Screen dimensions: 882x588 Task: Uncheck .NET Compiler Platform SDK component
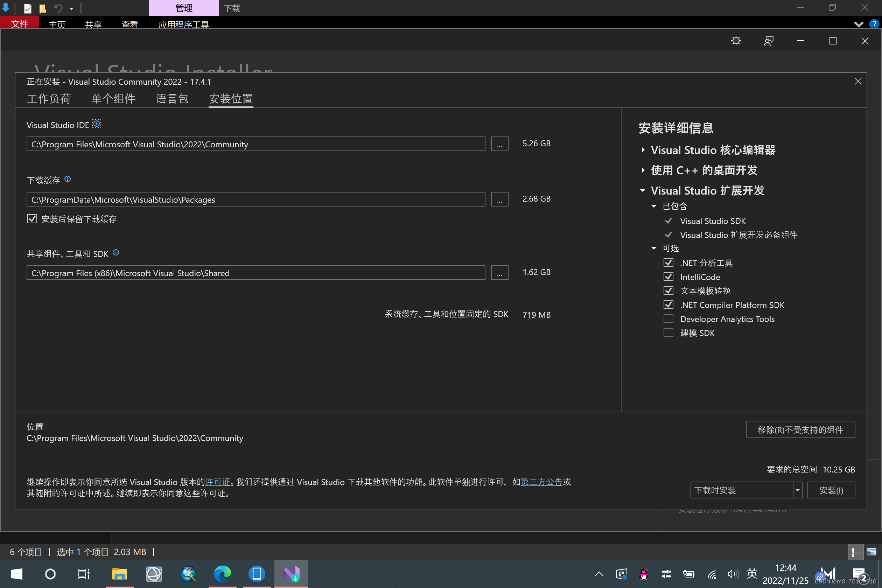coord(668,304)
